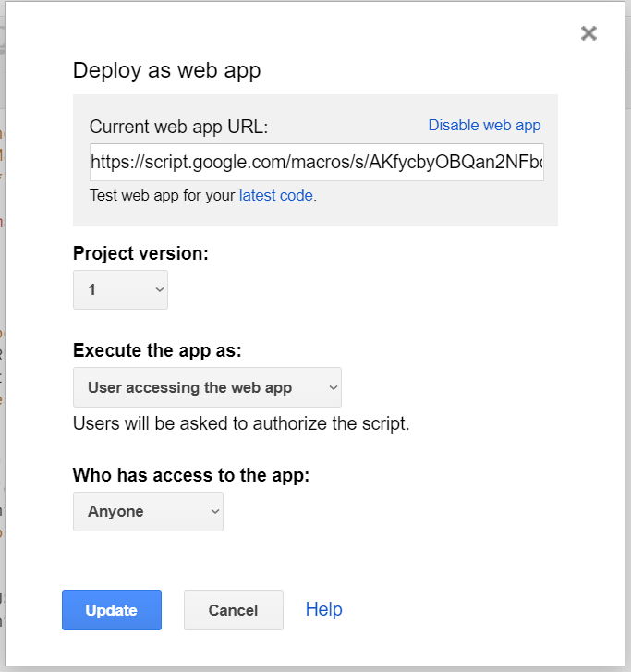Click the authorization notice text under Execute dropdown
This screenshot has width=631, height=672.
240,424
